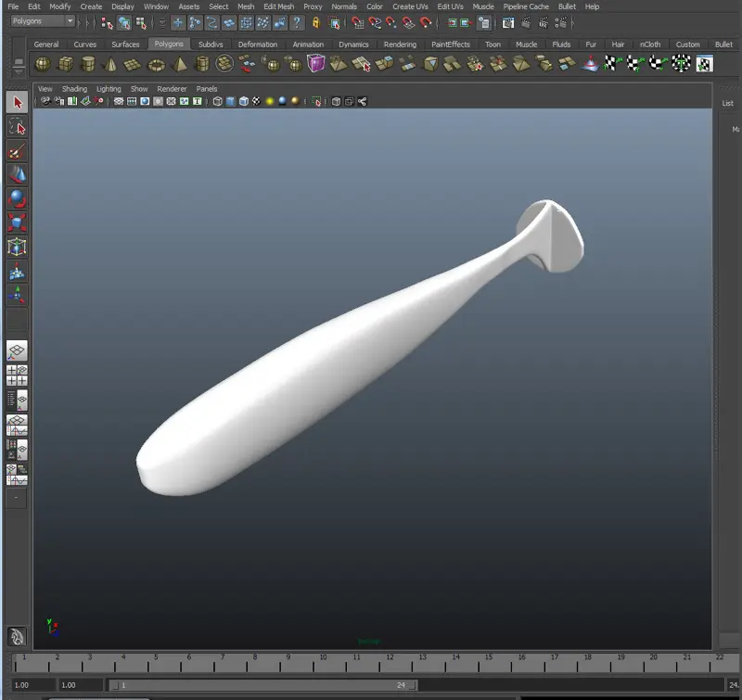Toggle snap to points magnet

pyautogui.click(x=391, y=22)
